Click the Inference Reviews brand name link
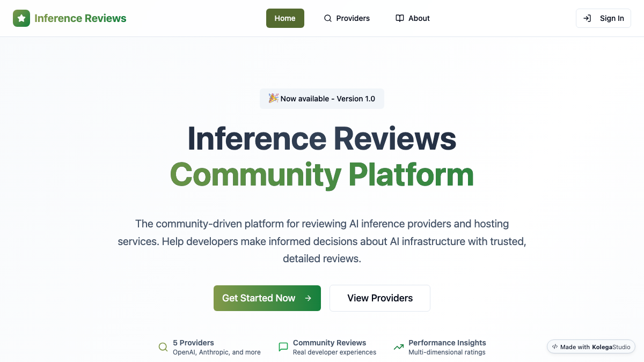644x362 pixels. coord(80,18)
